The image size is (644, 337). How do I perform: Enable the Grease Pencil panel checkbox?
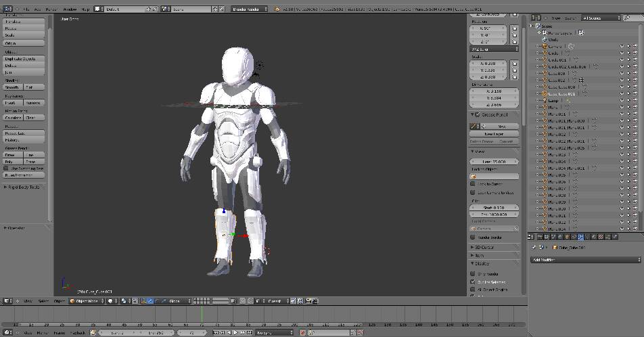(478, 114)
